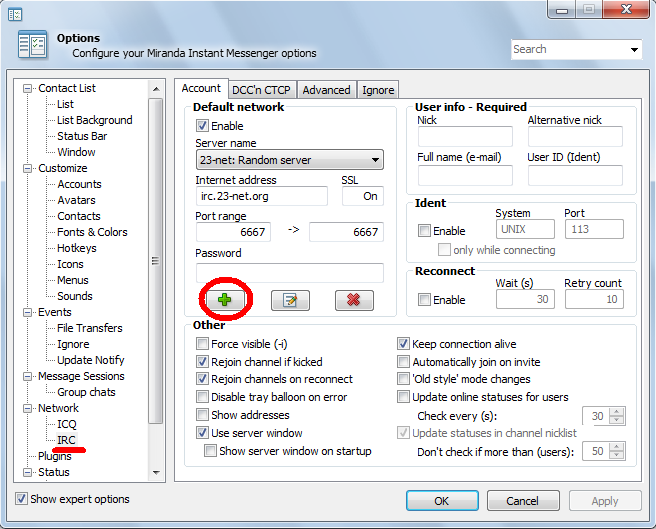The image size is (656, 529).
Task: Click the green plus add-server button
Action: tap(225, 300)
